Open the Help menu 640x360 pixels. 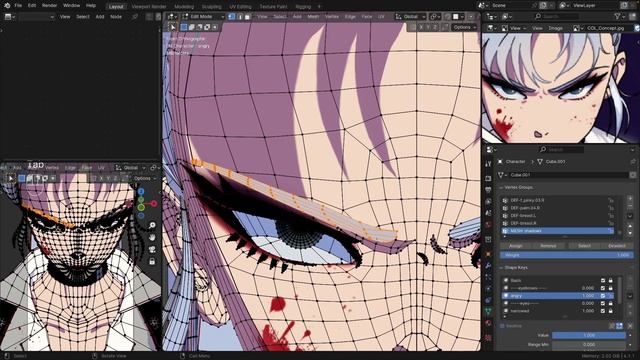(91, 6)
